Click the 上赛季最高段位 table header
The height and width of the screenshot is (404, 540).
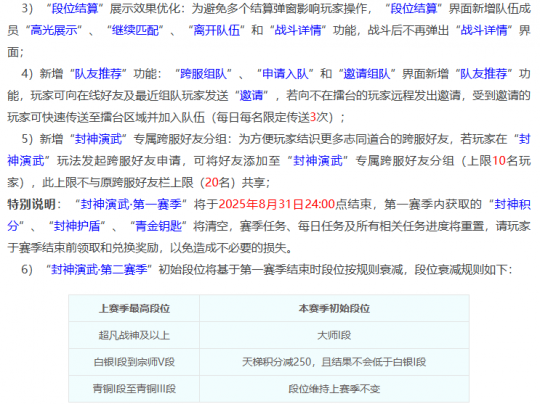coord(134,308)
